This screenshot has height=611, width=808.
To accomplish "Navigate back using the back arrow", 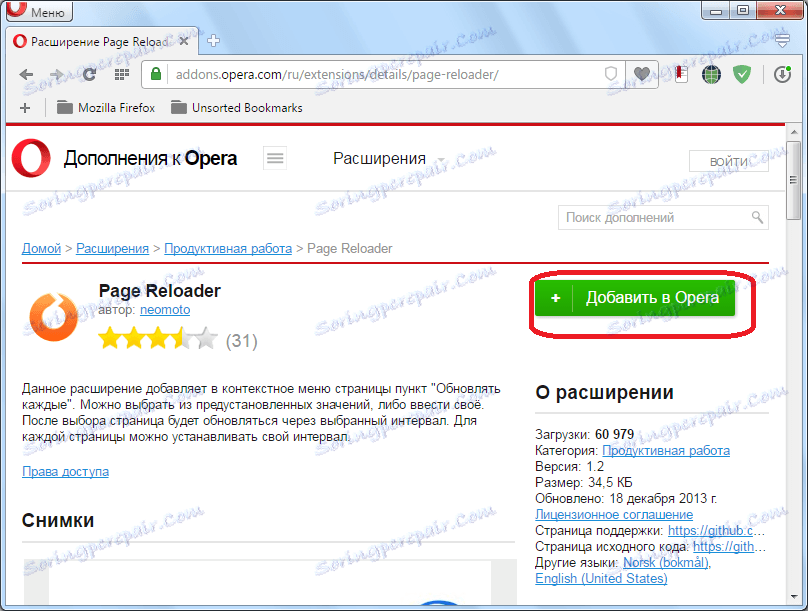I will pyautogui.click(x=27, y=74).
